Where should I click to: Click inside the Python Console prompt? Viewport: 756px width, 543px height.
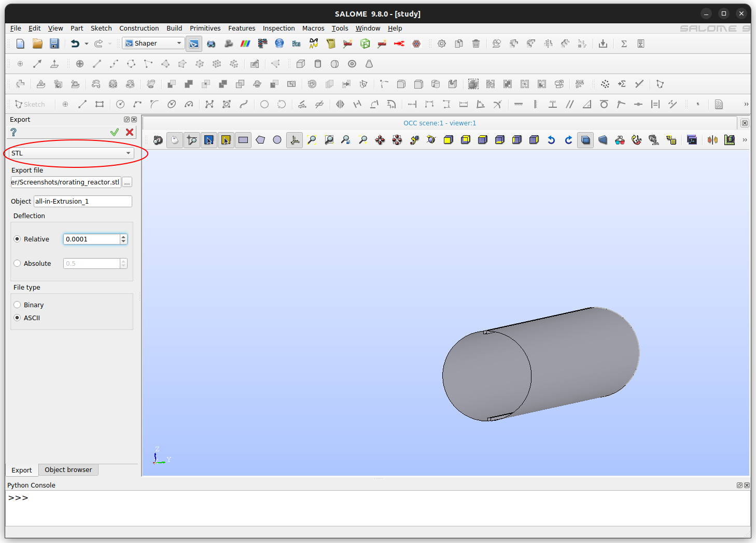coord(377,508)
